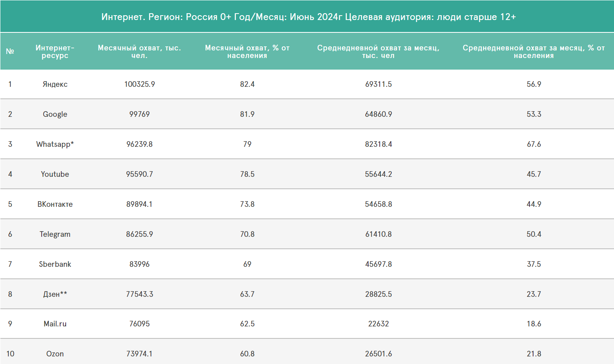
Task: Select the 'Youtube' resource cell
Action: [55, 174]
